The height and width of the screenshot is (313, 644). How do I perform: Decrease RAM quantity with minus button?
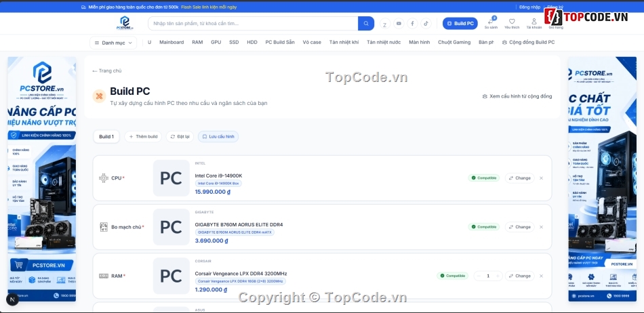pos(479,276)
